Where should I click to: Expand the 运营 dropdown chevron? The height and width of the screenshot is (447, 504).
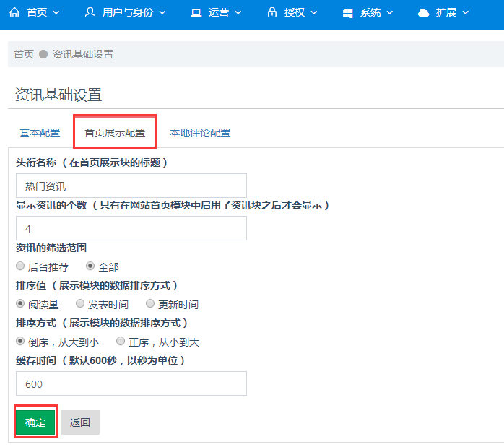click(x=238, y=13)
